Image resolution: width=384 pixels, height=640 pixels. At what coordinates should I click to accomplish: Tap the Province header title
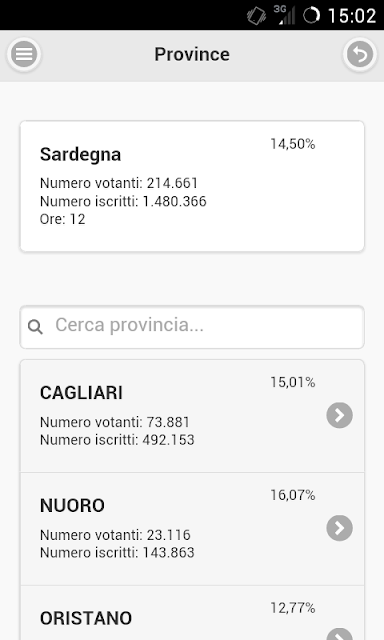[x=192, y=54]
